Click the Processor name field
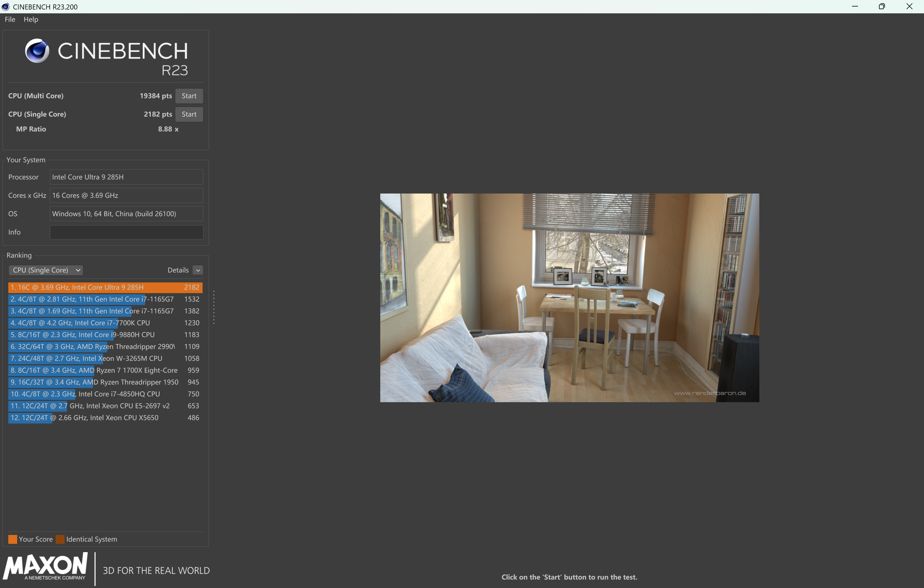Viewport: 924px width, 588px height. pos(126,177)
